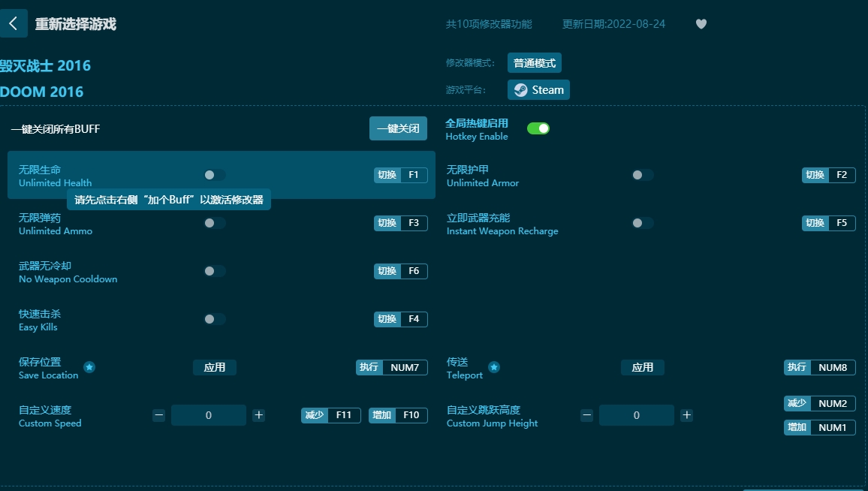Apply Save Location with 应用 button
This screenshot has height=491, width=868.
point(214,368)
